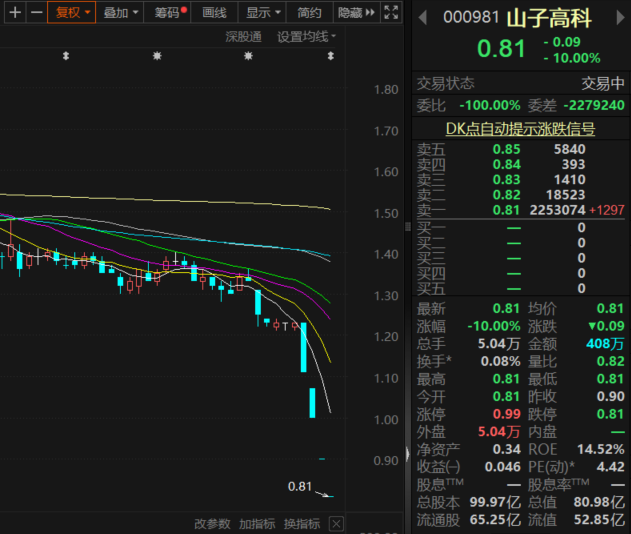Click the 流通股 value 65.25亿

coord(495,520)
